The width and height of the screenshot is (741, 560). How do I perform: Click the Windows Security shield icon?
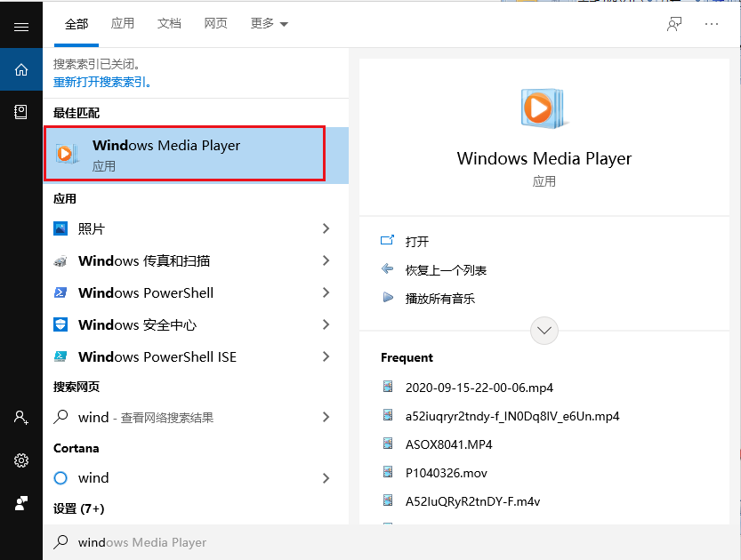(x=60, y=324)
